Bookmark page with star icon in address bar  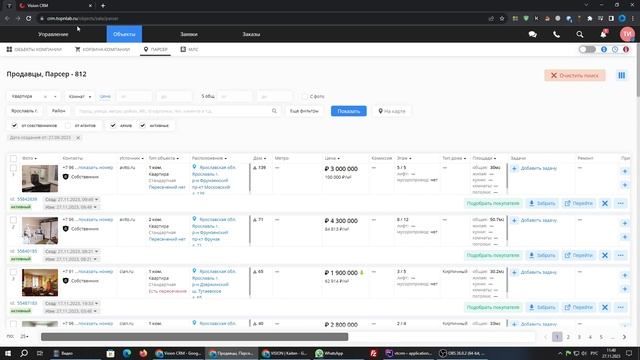502,18
